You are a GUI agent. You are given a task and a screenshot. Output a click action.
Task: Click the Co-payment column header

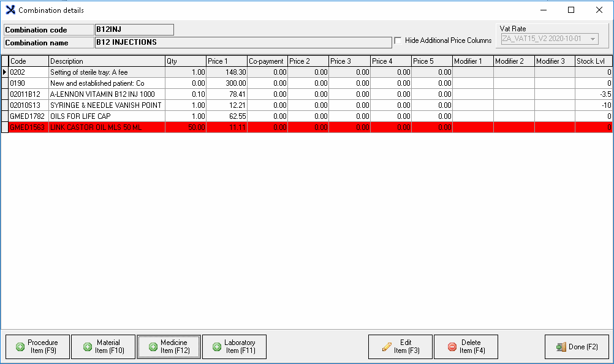267,61
